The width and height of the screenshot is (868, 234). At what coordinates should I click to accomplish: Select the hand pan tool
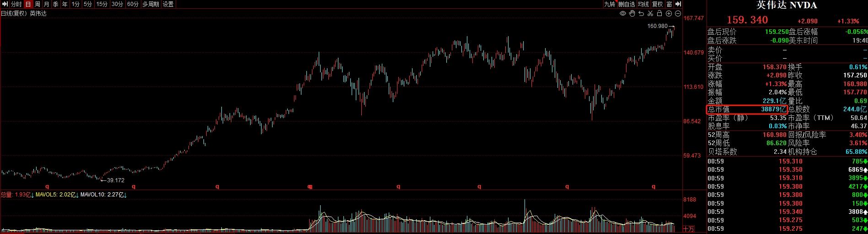coord(632,13)
